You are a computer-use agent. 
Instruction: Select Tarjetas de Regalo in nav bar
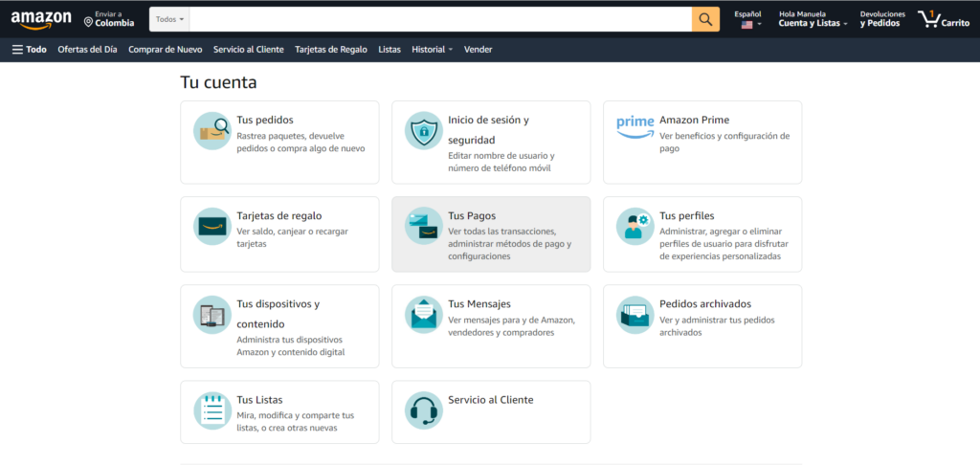pyautogui.click(x=331, y=50)
